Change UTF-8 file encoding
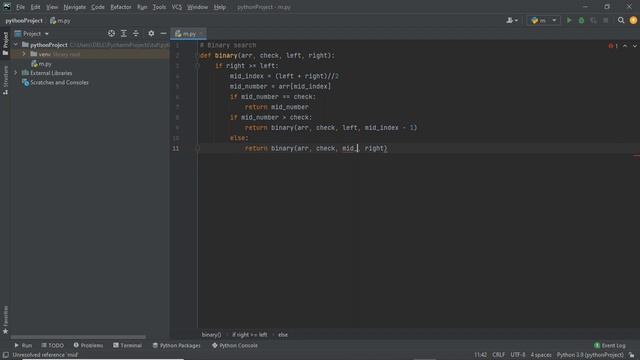This screenshot has height=360, width=640. (518, 355)
